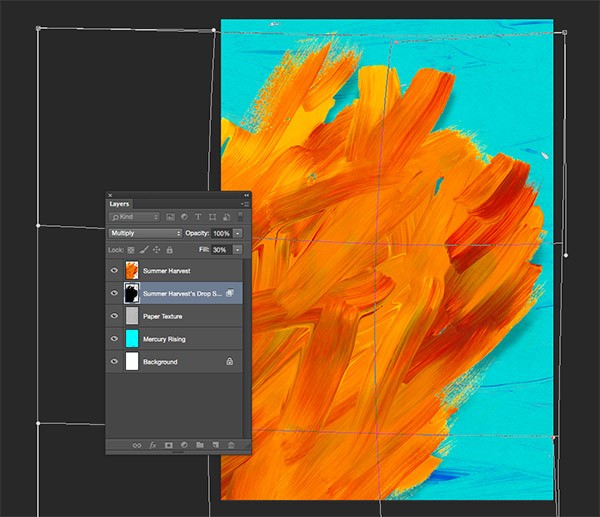Viewport: 600px width, 517px height.
Task: Click the adjustment layer filter icon
Action: (x=185, y=217)
